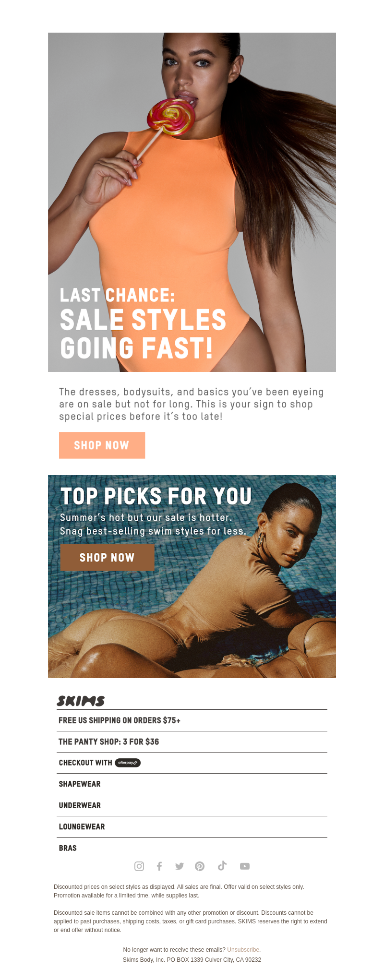Image resolution: width=384 pixels, height=980 pixels.
Task: Open the Twitter bird icon
Action: click(x=180, y=866)
